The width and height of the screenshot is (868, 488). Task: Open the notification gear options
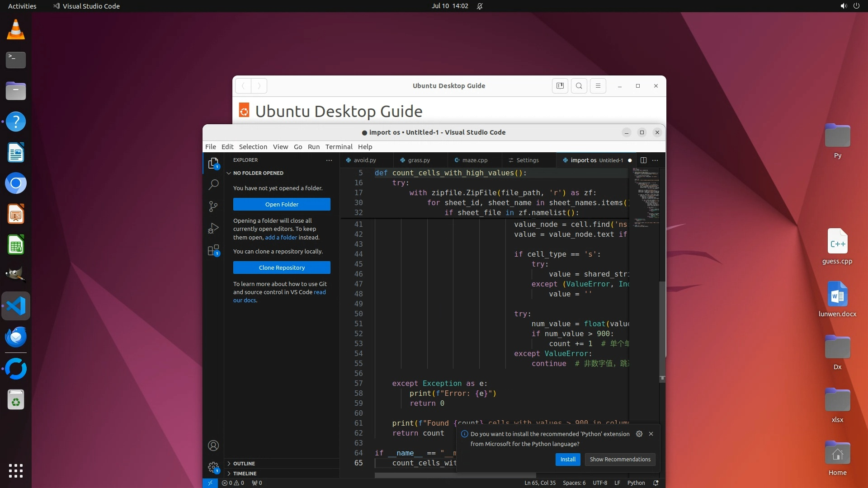(x=639, y=434)
